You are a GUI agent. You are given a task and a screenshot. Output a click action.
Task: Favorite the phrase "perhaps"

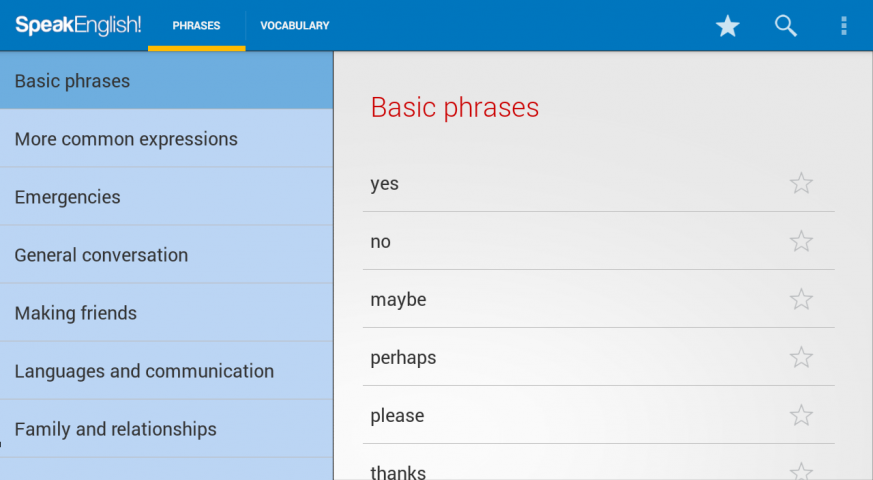[x=801, y=357]
